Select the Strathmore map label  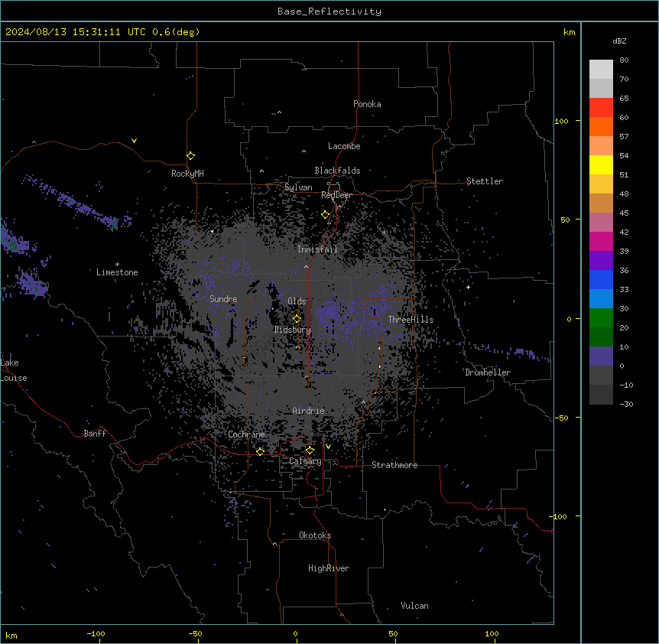pyautogui.click(x=394, y=465)
